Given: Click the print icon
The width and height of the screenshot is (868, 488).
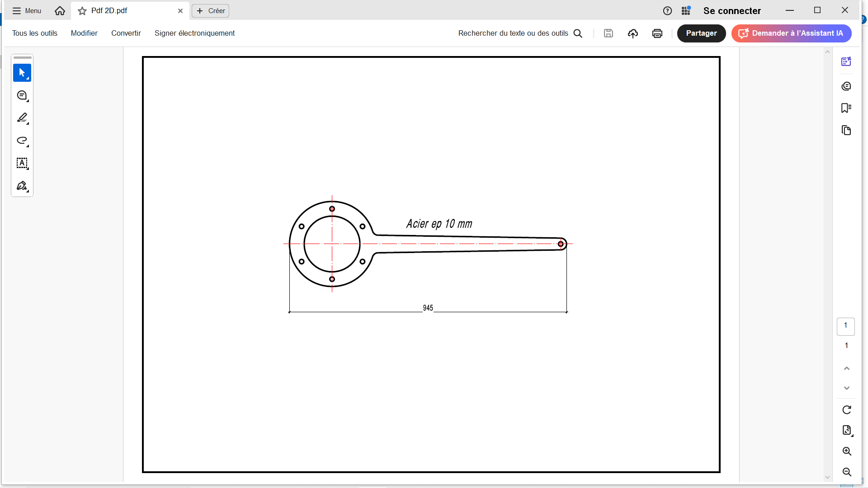Looking at the screenshot, I should coord(657,33).
